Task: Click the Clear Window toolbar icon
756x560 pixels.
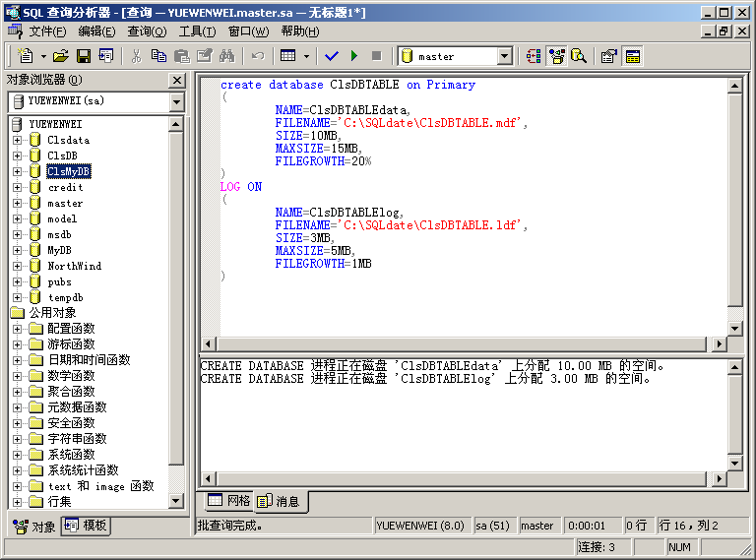Action: [205, 56]
